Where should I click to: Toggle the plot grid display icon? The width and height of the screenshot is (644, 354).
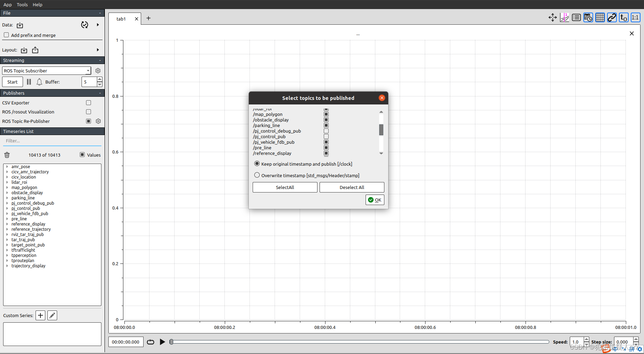600,17
